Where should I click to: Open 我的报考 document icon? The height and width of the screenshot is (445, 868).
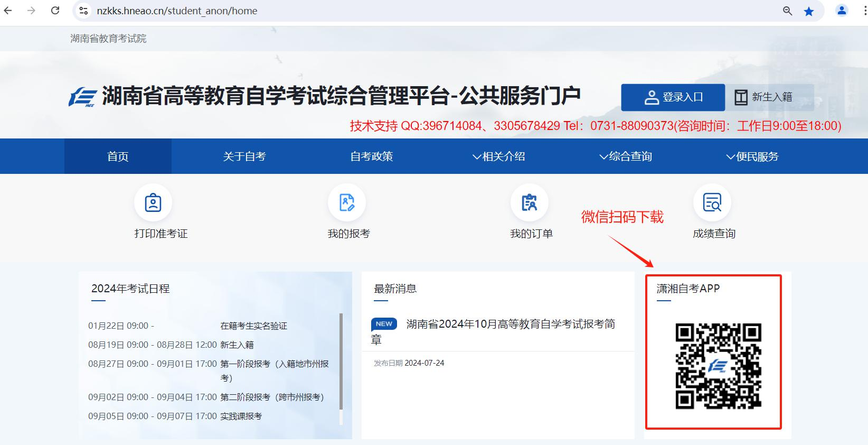(x=347, y=203)
